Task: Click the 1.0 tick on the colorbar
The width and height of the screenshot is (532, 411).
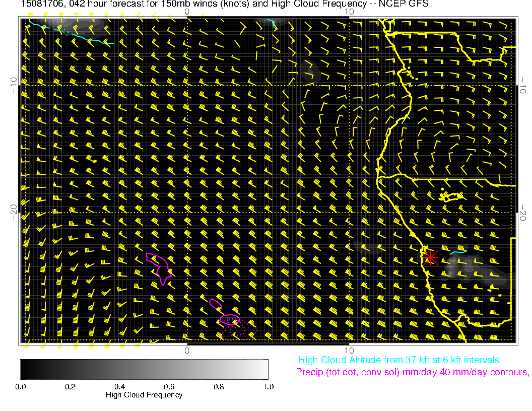Action: pyautogui.click(x=268, y=387)
